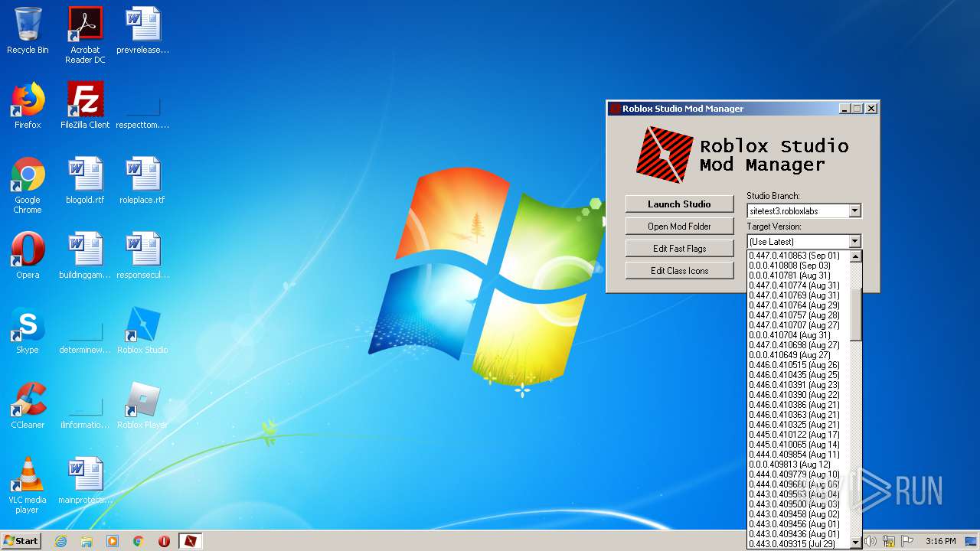Viewport: 980px width, 551px height.
Task: Choose version 0.447.0.410698 (Aug 27)
Action: pyautogui.click(x=799, y=345)
